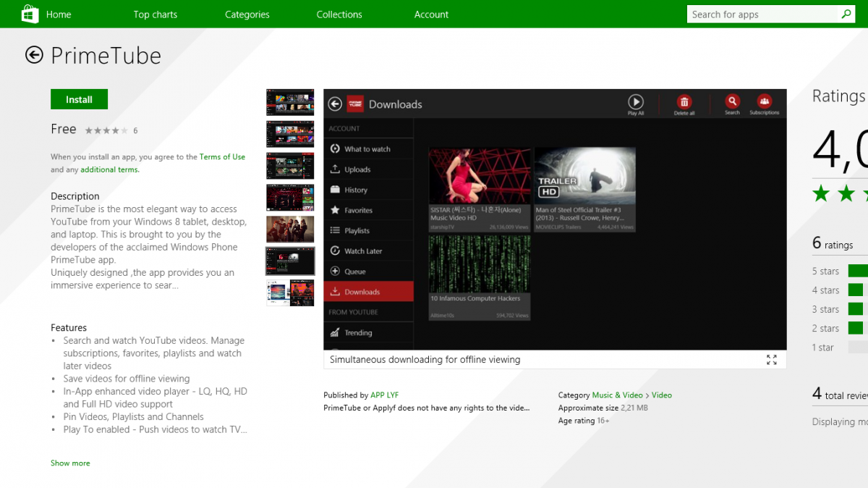
Task: Click the Queue plus icon
Action: pyautogui.click(x=335, y=272)
